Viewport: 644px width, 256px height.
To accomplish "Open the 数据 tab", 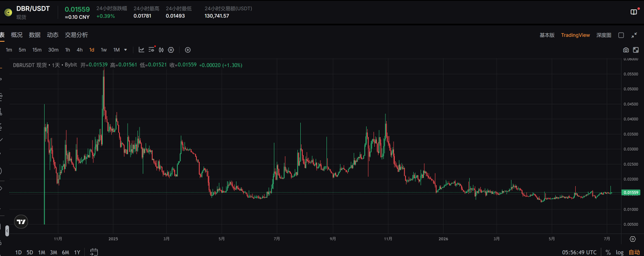I will coord(35,35).
